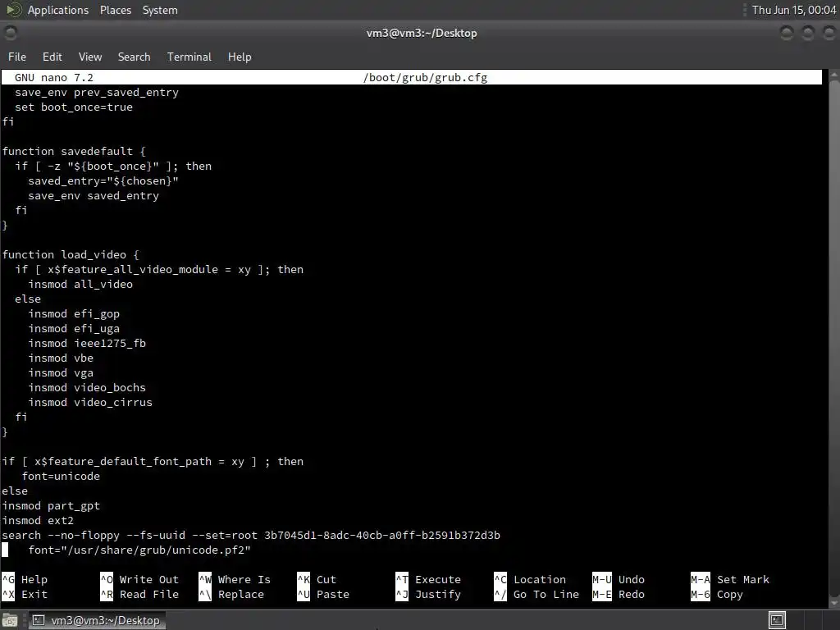Click the ^O Write Out shortcut label
The image size is (840, 630).
pyautogui.click(x=139, y=580)
